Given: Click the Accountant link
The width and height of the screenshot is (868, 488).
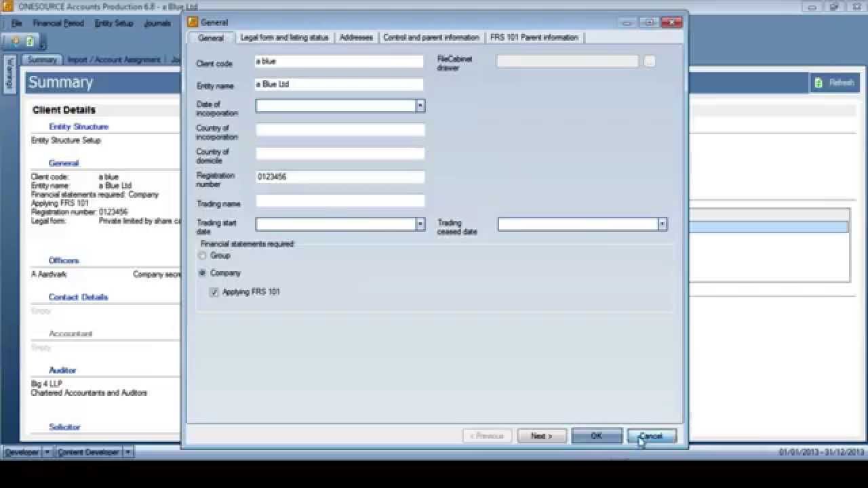Looking at the screenshot, I should pos(71,334).
